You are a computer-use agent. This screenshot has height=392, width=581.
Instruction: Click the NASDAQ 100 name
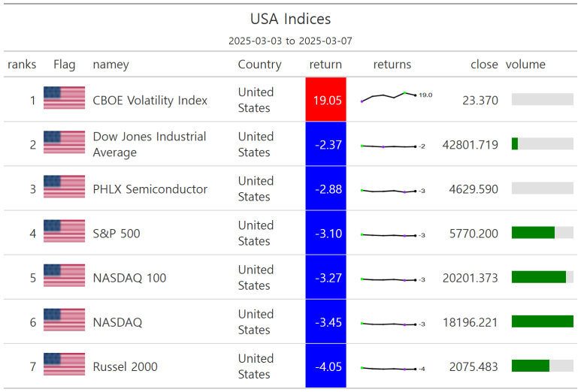pyautogui.click(x=129, y=278)
